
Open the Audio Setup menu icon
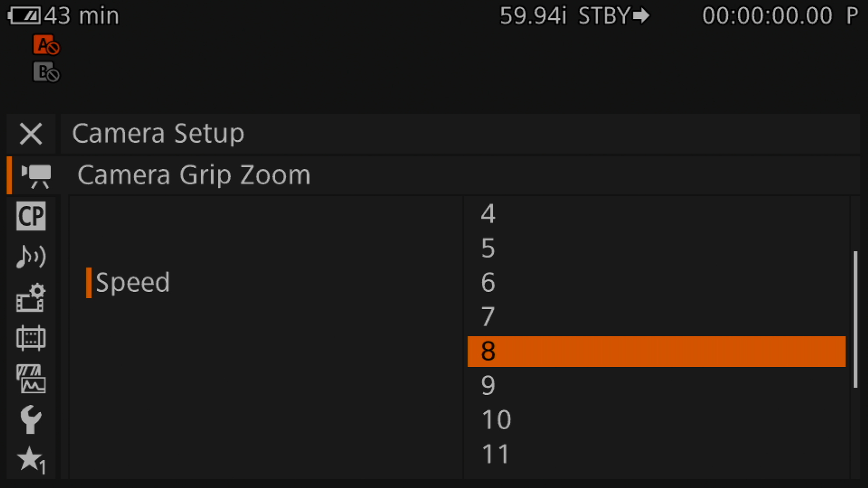click(x=31, y=256)
